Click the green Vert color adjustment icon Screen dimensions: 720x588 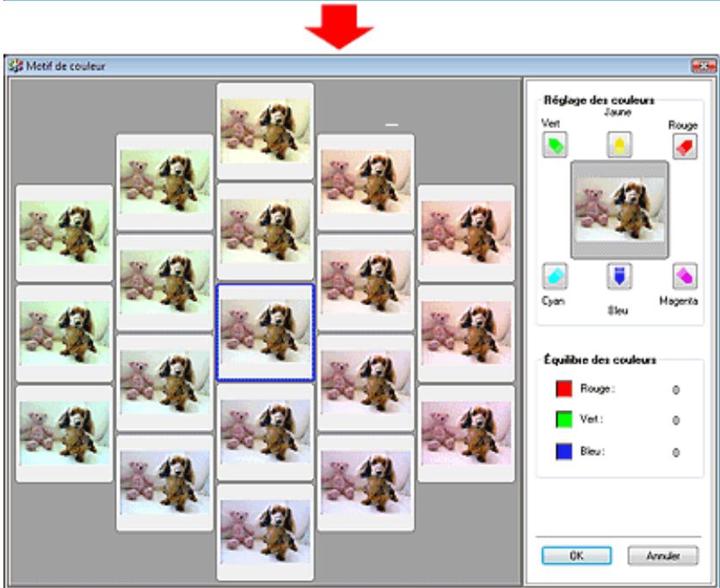pyautogui.click(x=555, y=144)
